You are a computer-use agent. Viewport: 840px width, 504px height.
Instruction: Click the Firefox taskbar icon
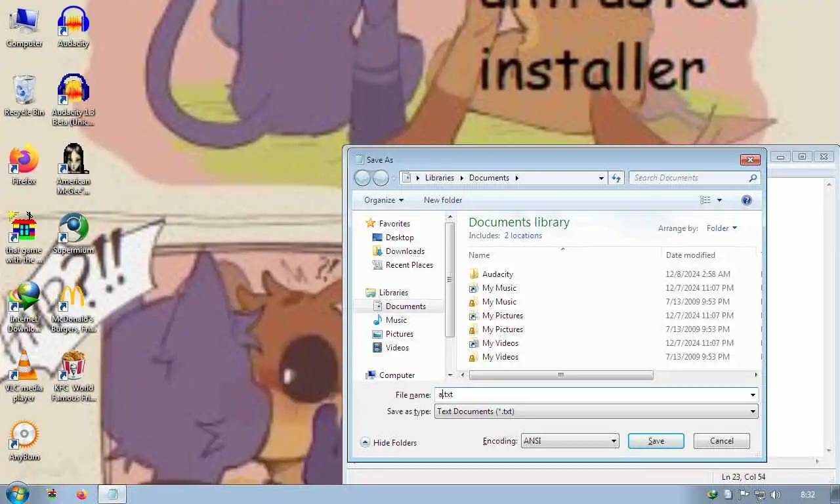pyautogui.click(x=81, y=494)
